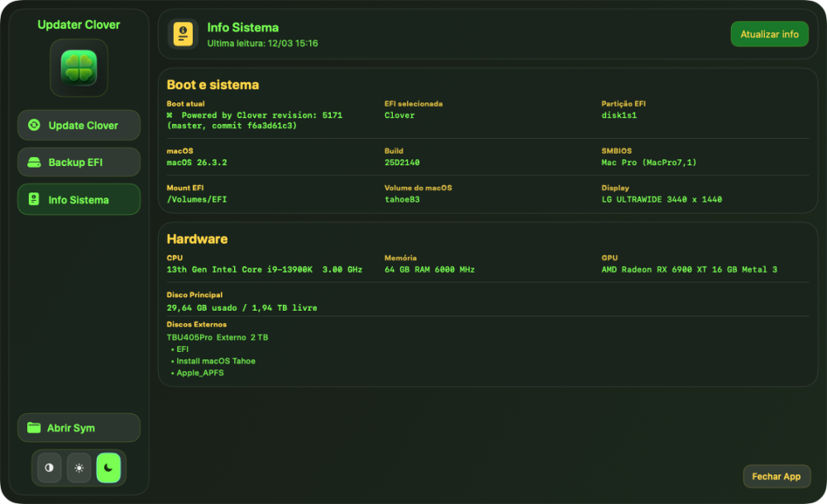Click the Abrir Sym button
The width and height of the screenshot is (827, 504).
[x=79, y=427]
